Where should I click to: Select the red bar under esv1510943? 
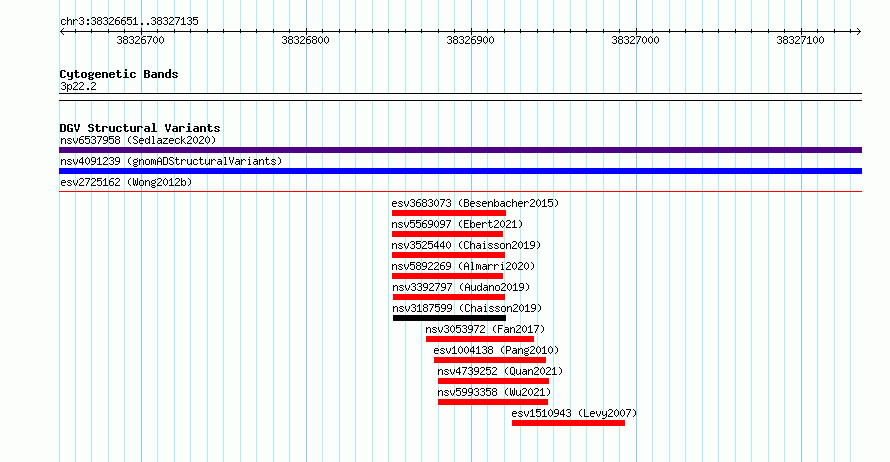[x=568, y=423]
